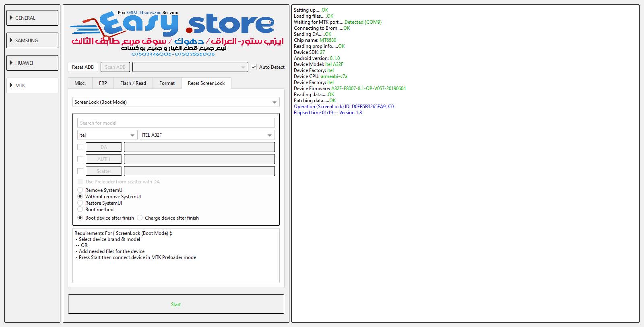Switch to the FRP tab
644x327 pixels.
[103, 83]
